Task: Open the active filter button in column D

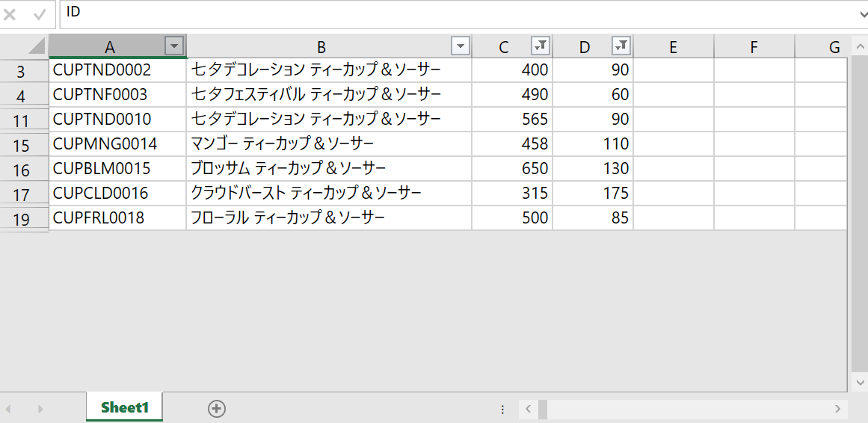Action: point(621,46)
